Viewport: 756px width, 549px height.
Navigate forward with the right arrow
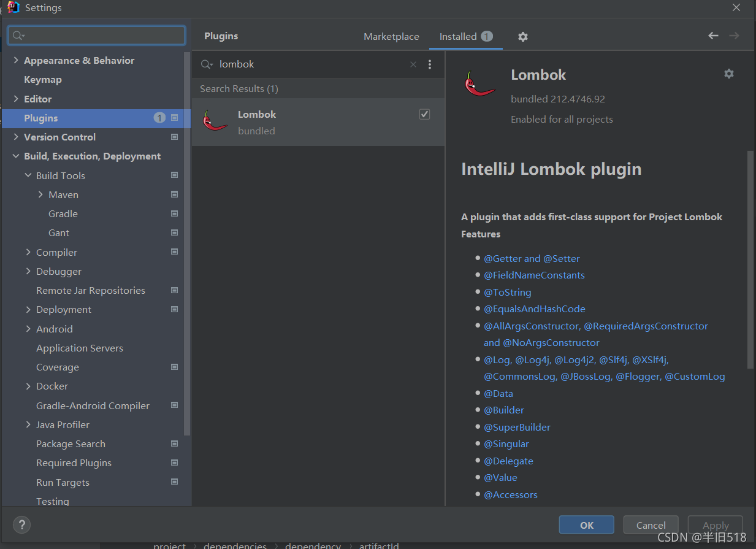click(734, 36)
